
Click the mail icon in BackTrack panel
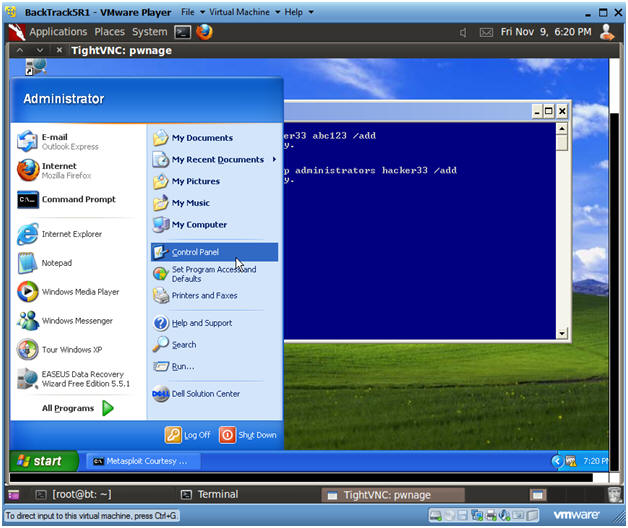[486, 32]
